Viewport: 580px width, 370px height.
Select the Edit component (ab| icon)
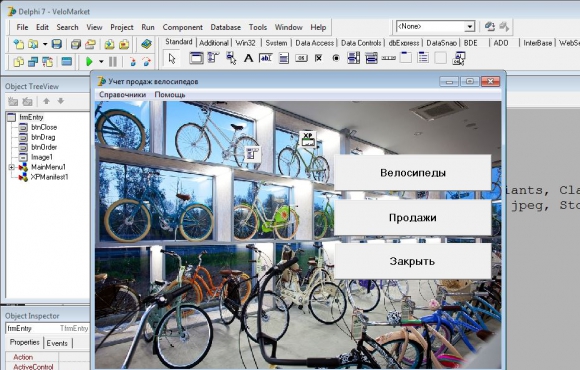click(x=266, y=58)
